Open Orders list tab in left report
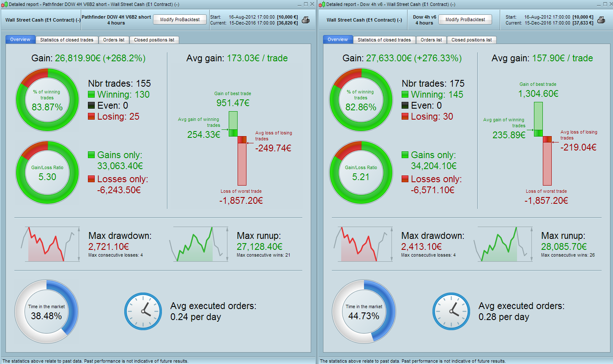This screenshot has width=613, height=364. pos(114,40)
